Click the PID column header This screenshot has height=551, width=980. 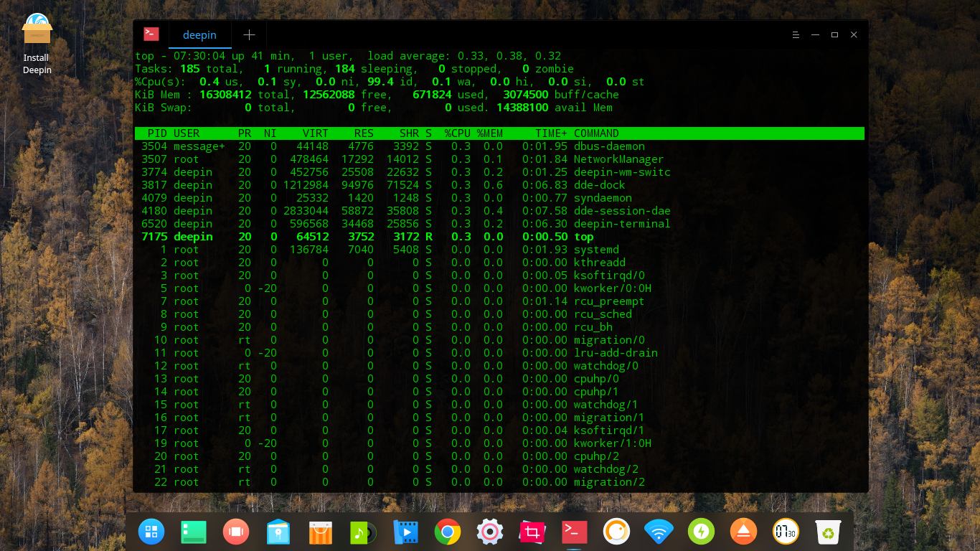157,133
